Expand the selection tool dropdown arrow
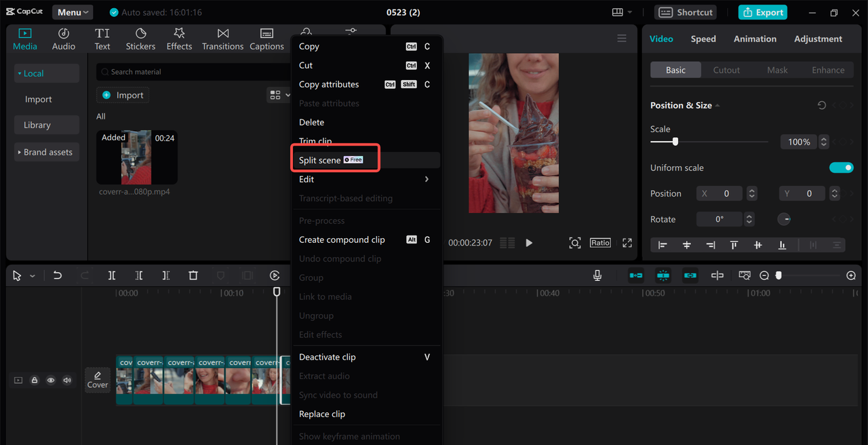This screenshot has width=868, height=445. tap(33, 276)
